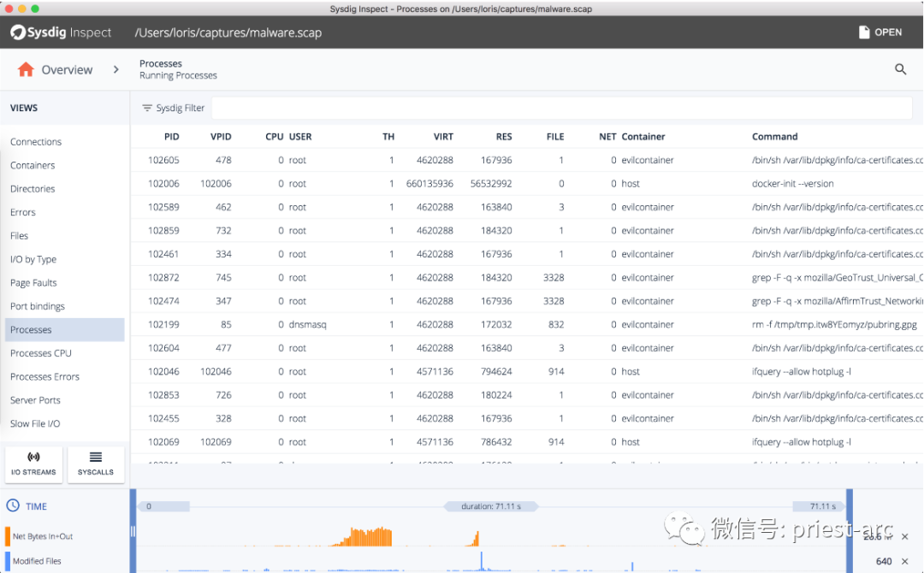Click the breadcrumb chevron after Overview
This screenshot has width=924, height=573.
point(116,69)
